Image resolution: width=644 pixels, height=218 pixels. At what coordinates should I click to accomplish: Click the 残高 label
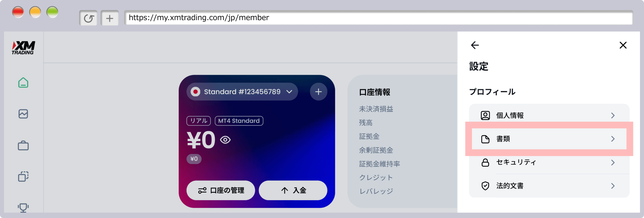click(366, 123)
